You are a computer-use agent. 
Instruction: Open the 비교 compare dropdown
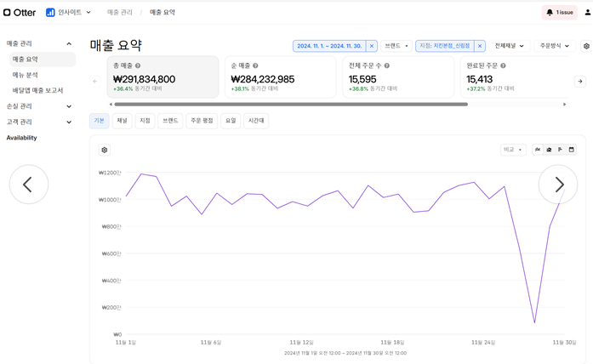[x=513, y=150]
